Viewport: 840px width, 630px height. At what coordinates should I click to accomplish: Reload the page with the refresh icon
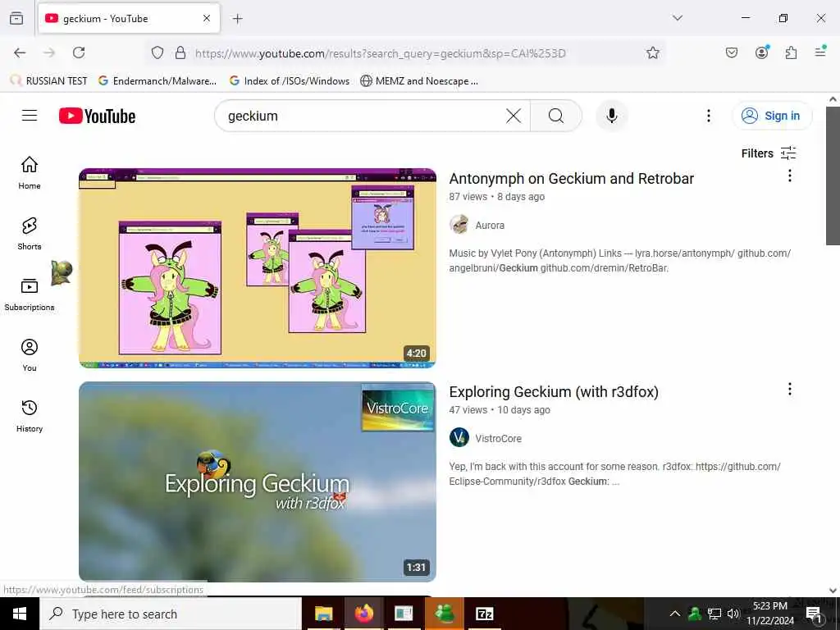coord(79,52)
